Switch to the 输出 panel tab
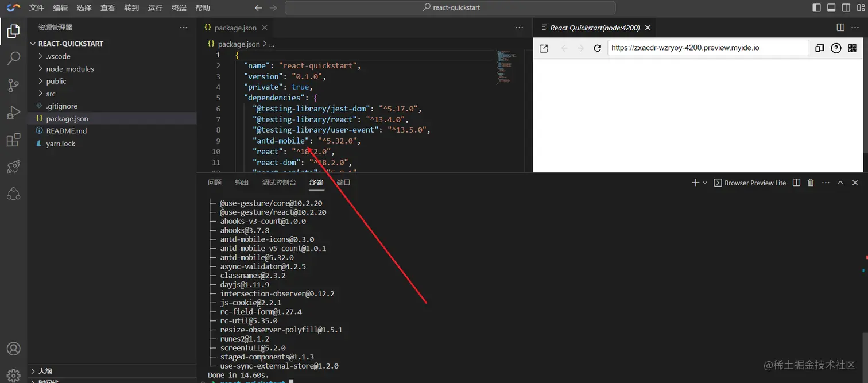The width and height of the screenshot is (868, 383). (242, 183)
